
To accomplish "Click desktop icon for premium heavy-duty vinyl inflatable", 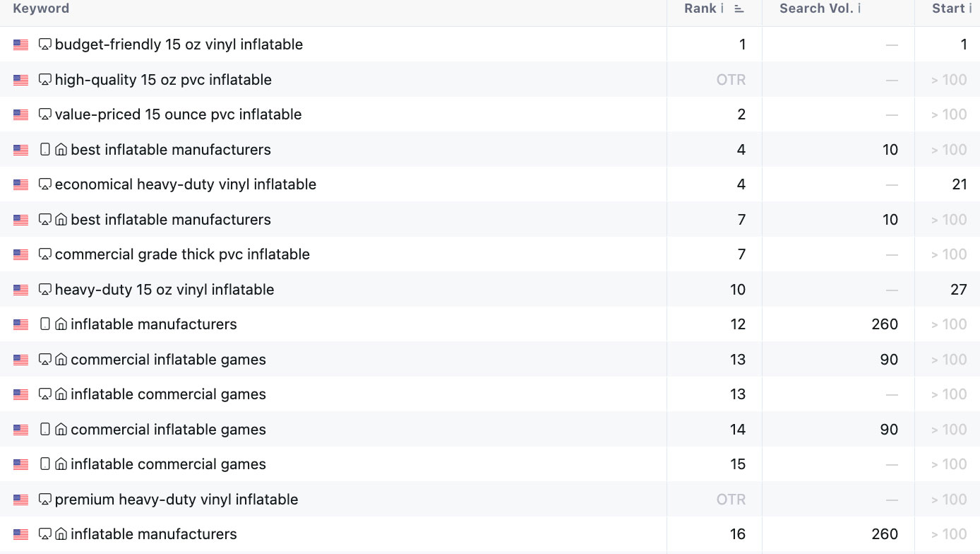I will (x=45, y=500).
